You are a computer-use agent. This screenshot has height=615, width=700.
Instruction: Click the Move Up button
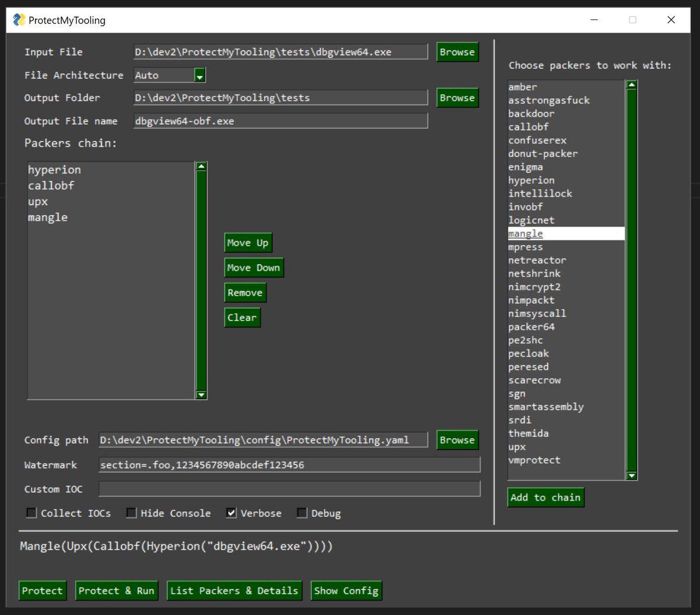point(248,243)
